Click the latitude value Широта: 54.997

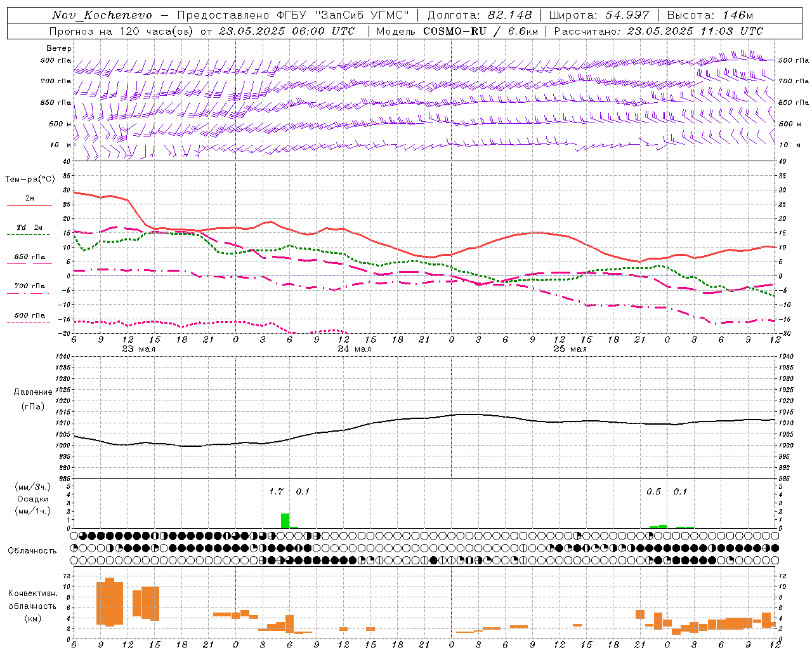[599, 15]
